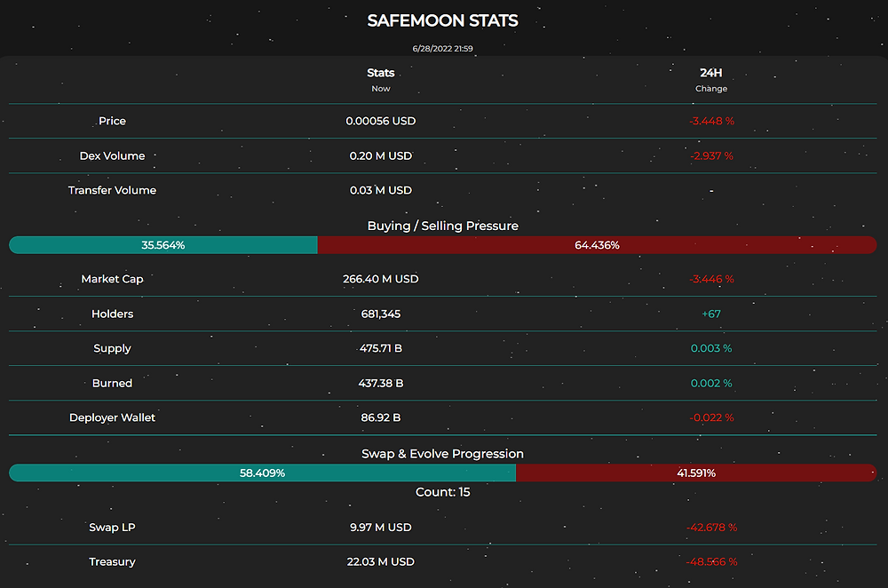Click the Count: 15 text

click(x=442, y=492)
